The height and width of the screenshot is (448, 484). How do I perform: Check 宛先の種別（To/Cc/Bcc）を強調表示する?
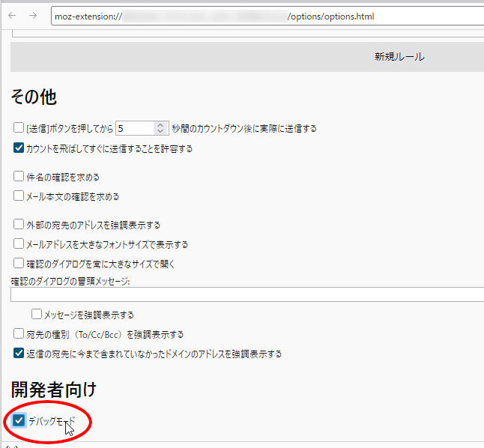[x=19, y=334]
